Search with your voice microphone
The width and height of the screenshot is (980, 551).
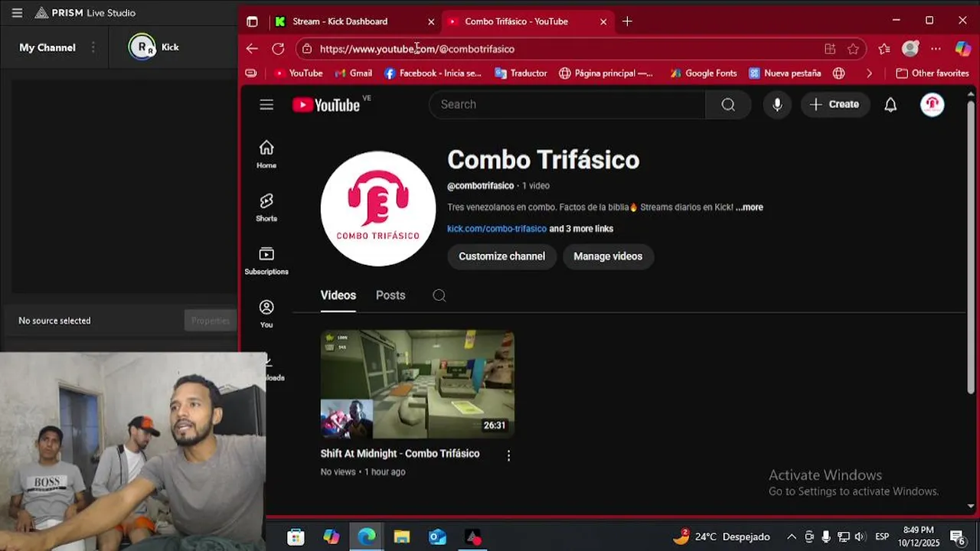pos(777,105)
